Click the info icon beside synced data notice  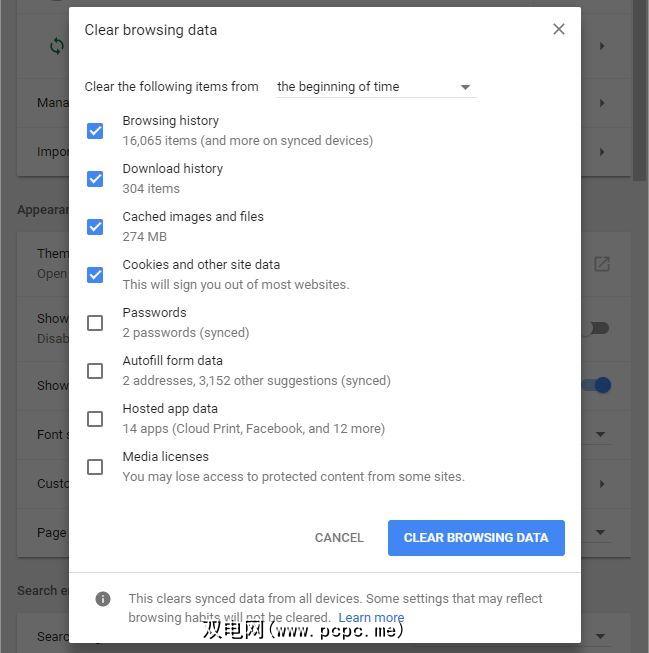(x=103, y=599)
